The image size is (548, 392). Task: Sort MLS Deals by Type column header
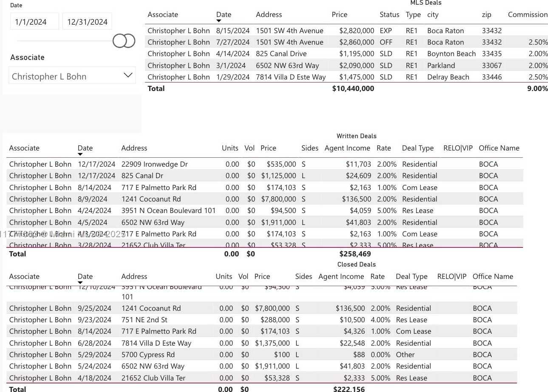pos(413,14)
